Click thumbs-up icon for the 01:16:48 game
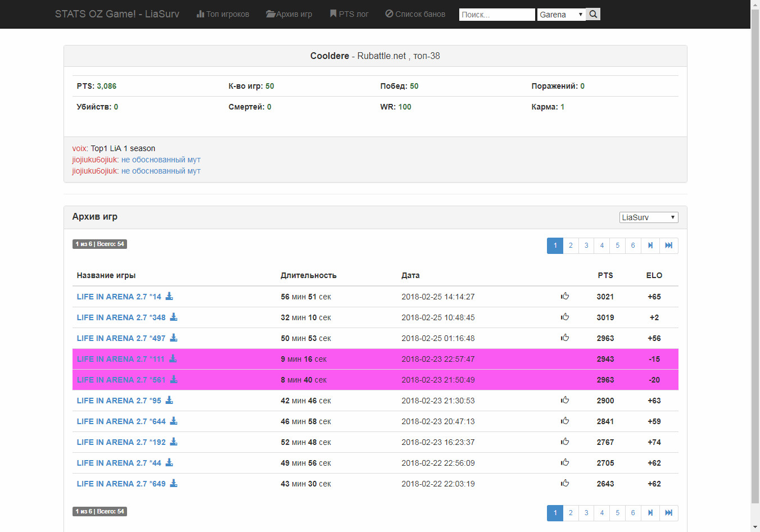760x532 pixels. point(565,338)
